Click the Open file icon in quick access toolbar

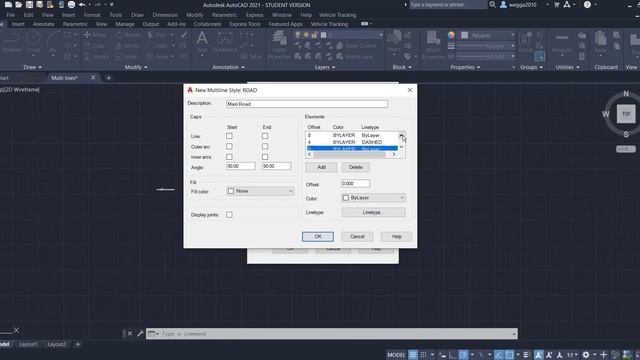click(19, 4)
